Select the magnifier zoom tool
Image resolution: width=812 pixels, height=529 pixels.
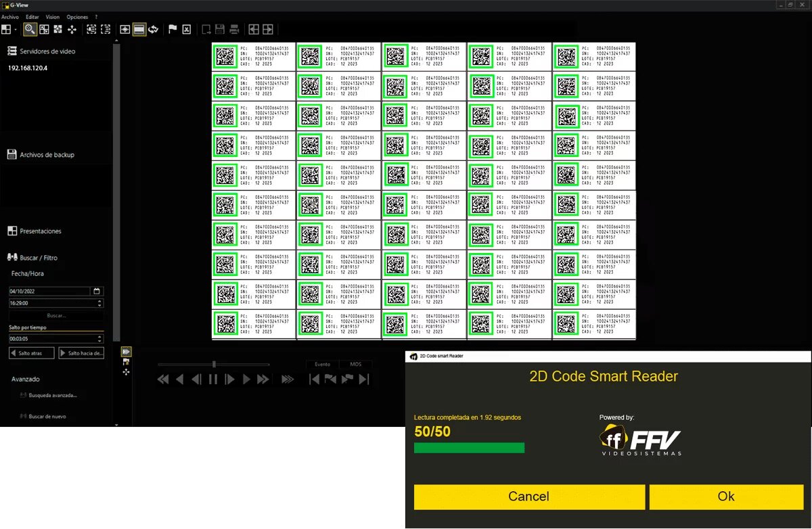point(29,29)
